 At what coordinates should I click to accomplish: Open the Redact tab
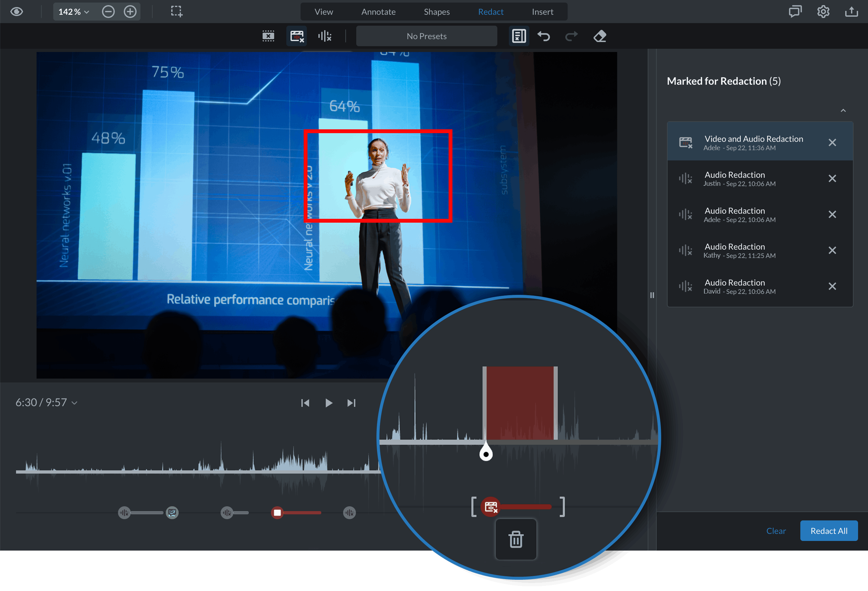coord(491,12)
